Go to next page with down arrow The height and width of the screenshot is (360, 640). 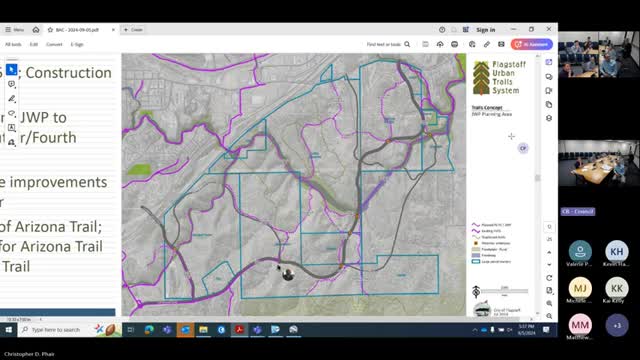(x=549, y=264)
